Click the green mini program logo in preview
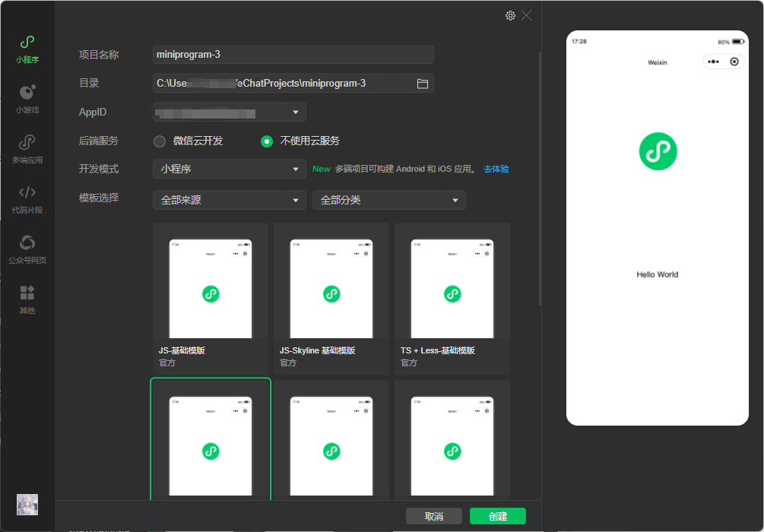This screenshot has height=532, width=764. 658,151
